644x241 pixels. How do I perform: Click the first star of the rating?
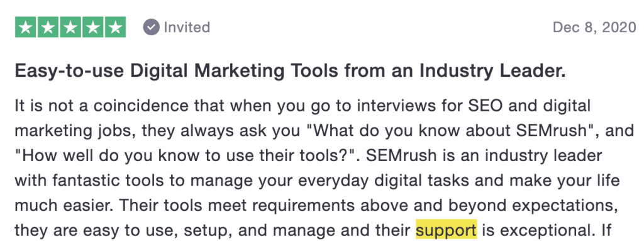[x=26, y=28]
